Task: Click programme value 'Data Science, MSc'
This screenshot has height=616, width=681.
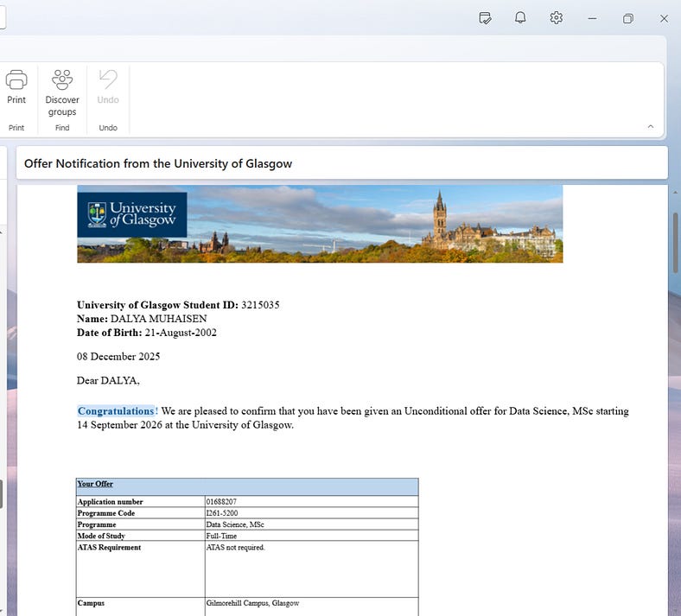Action: tap(235, 524)
